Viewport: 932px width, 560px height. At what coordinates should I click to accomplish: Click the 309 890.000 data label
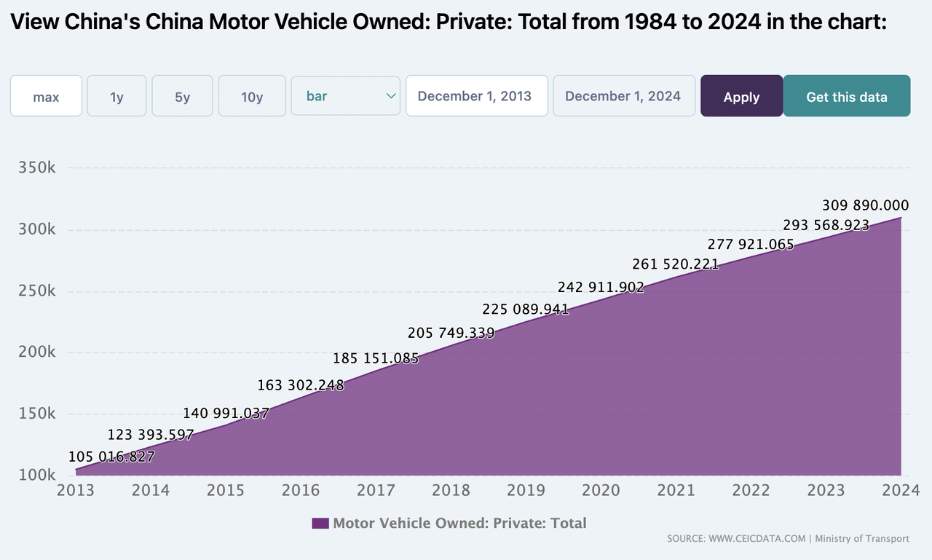pyautogui.click(x=865, y=205)
